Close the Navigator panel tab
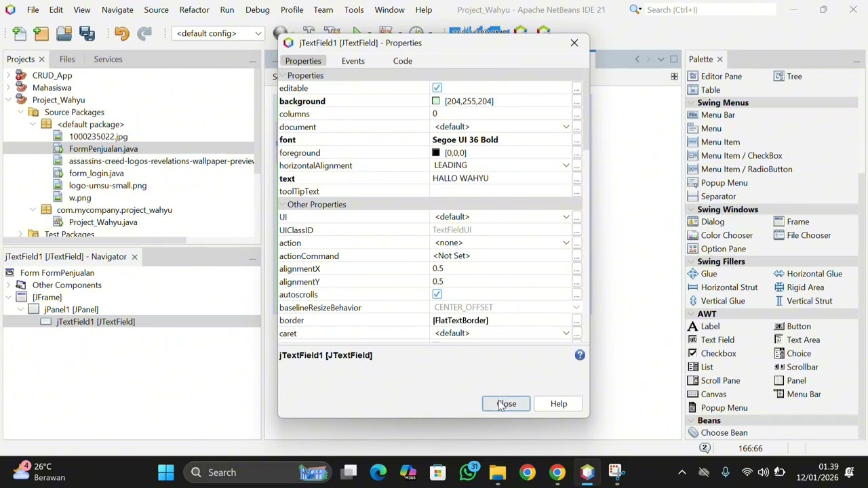 [134, 257]
